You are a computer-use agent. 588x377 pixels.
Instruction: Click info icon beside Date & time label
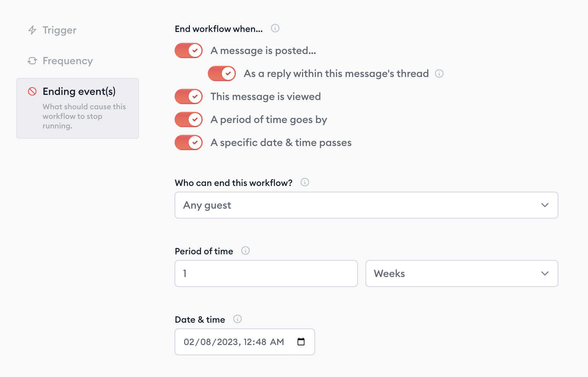pos(237,319)
